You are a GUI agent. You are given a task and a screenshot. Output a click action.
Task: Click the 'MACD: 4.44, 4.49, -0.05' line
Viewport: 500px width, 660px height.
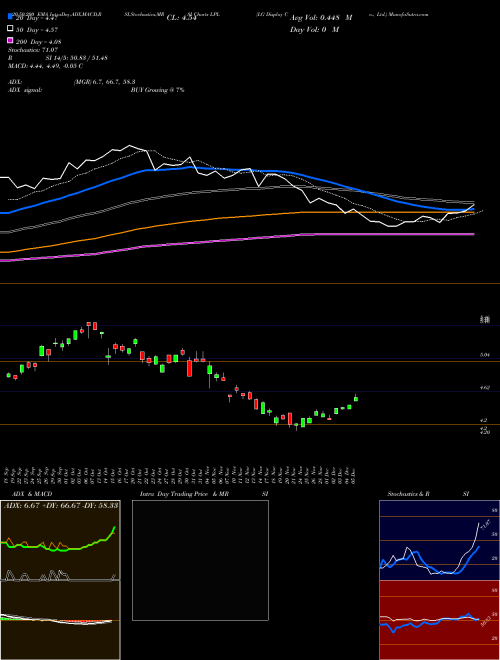click(x=45, y=66)
